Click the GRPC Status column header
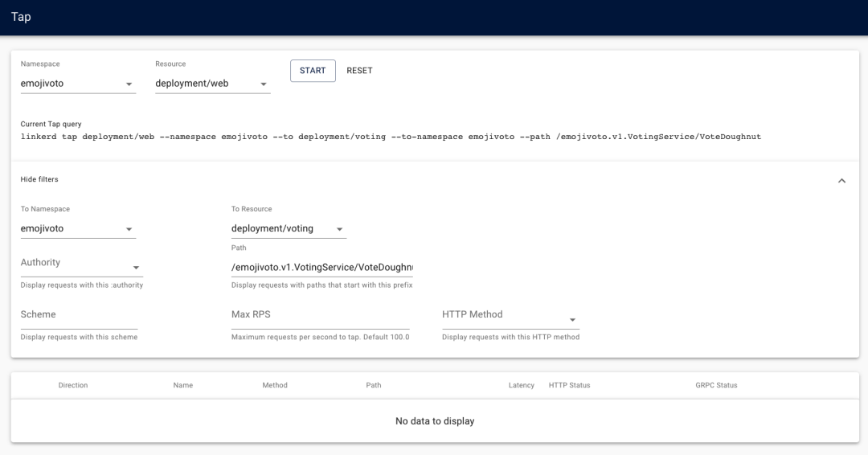Screen dimensions: 868x455 click(x=716, y=385)
